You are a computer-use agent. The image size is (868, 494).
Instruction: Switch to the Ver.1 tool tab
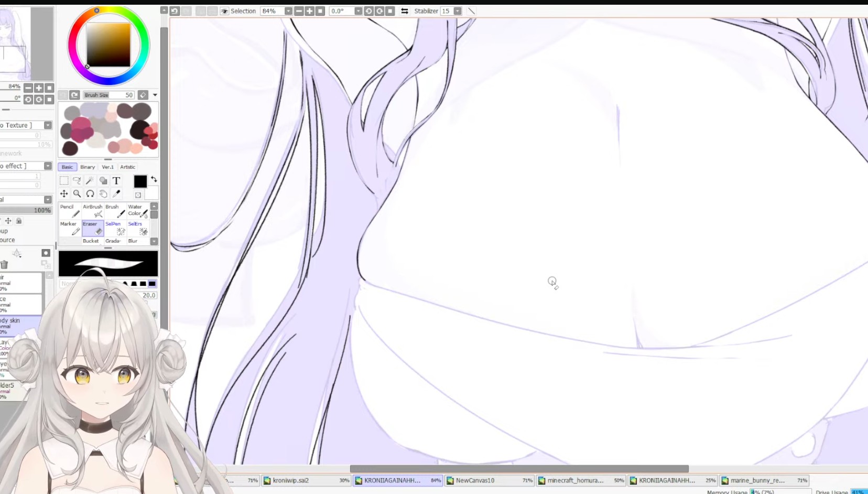(108, 167)
